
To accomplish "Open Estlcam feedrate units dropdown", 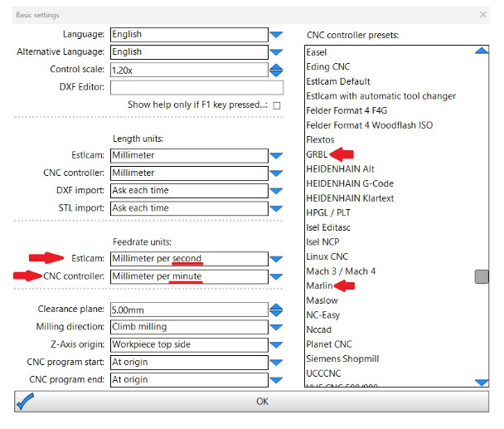I will point(277,259).
